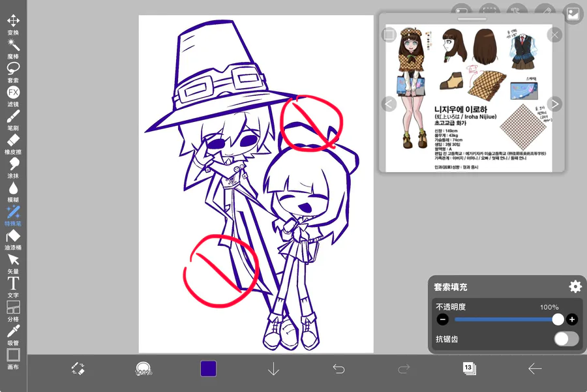This screenshot has height=392, width=587.
Task: Open the 套索填充 gear settings
Action: point(575,287)
